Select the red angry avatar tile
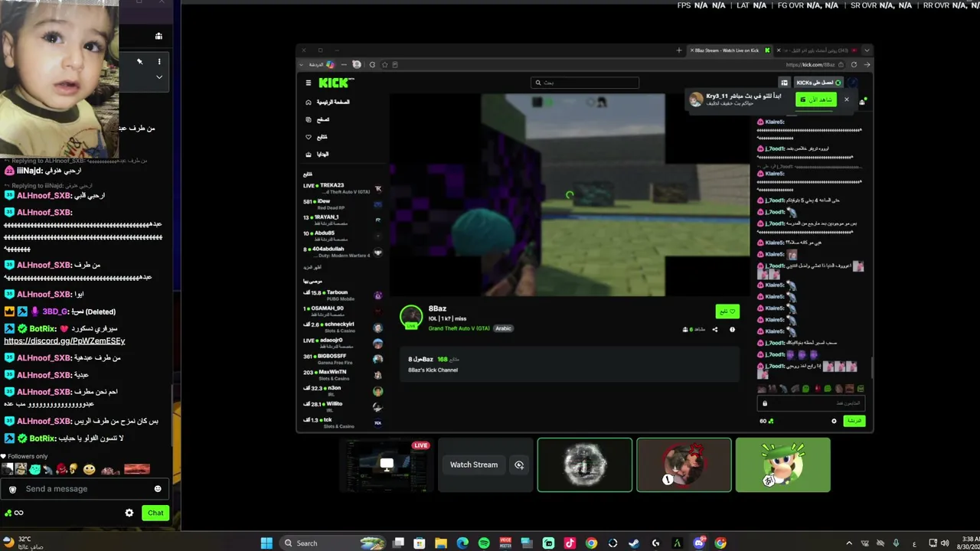 (x=684, y=465)
